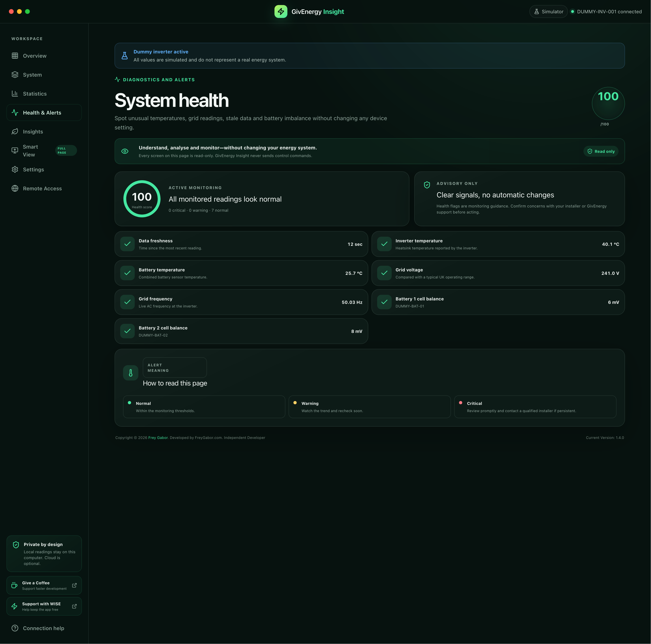Click the Read only badge
Screen dimensions: 651x644
601,151
